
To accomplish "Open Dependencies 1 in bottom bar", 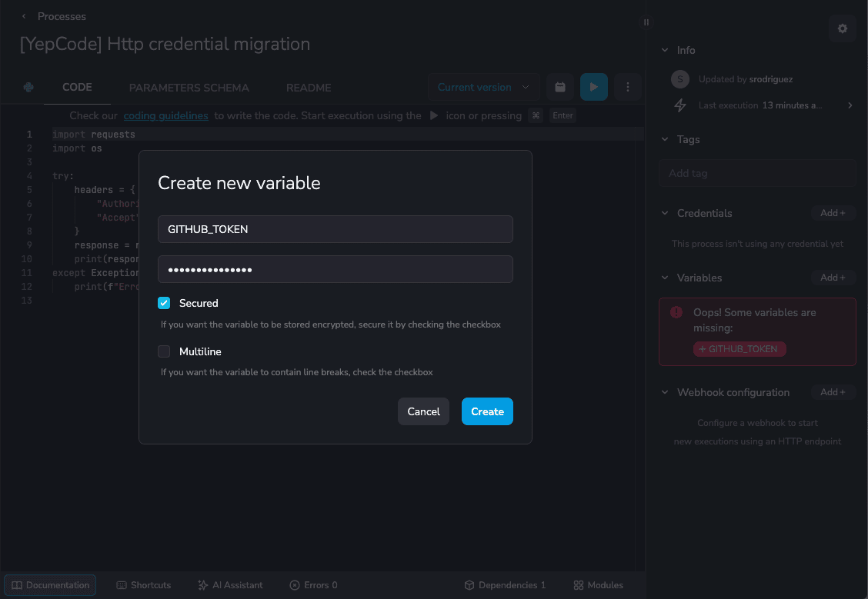I will pyautogui.click(x=505, y=585).
